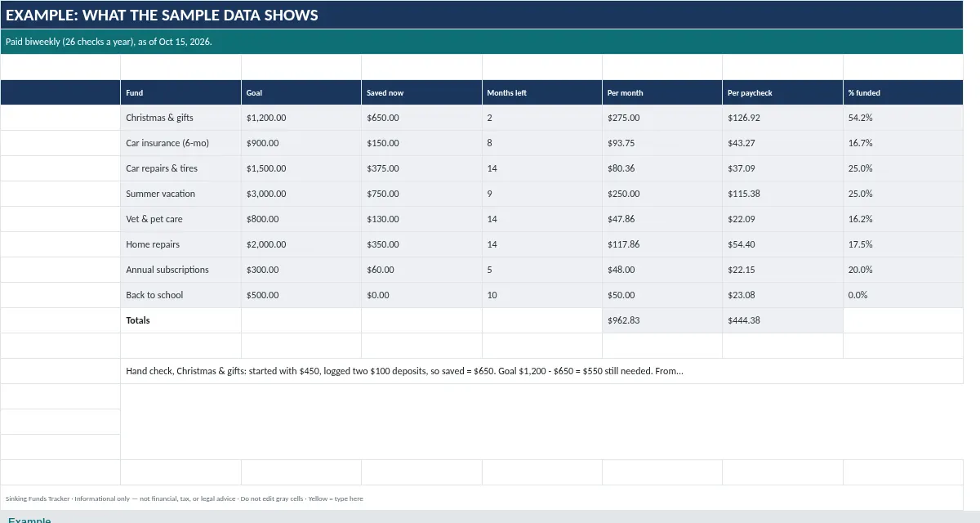Image resolution: width=980 pixels, height=523 pixels.
Task: Select the $275.00 per month cell
Action: click(662, 118)
